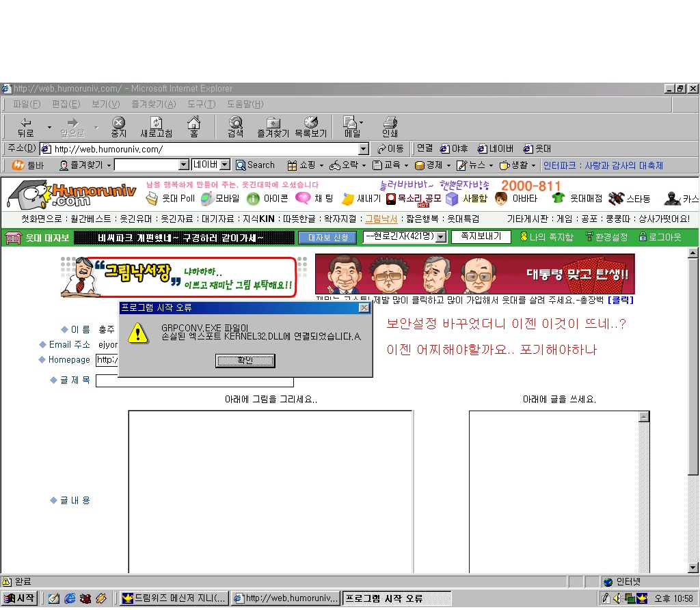Expand the 네이버 search engine dropdown

coord(226,165)
